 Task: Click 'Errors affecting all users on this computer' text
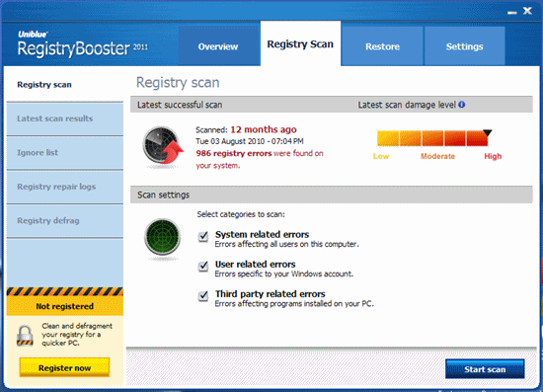pos(286,244)
